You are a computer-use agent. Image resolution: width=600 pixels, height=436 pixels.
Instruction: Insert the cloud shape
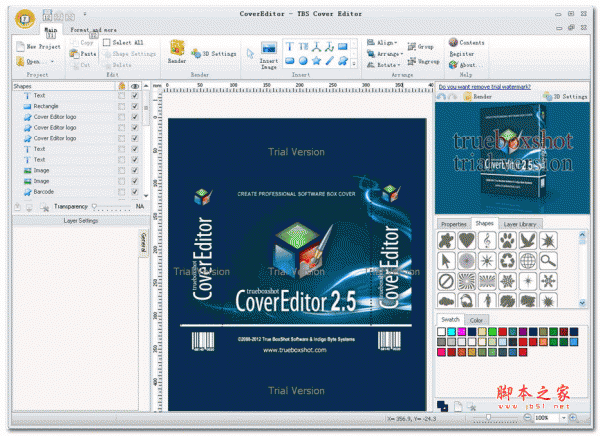[446, 300]
